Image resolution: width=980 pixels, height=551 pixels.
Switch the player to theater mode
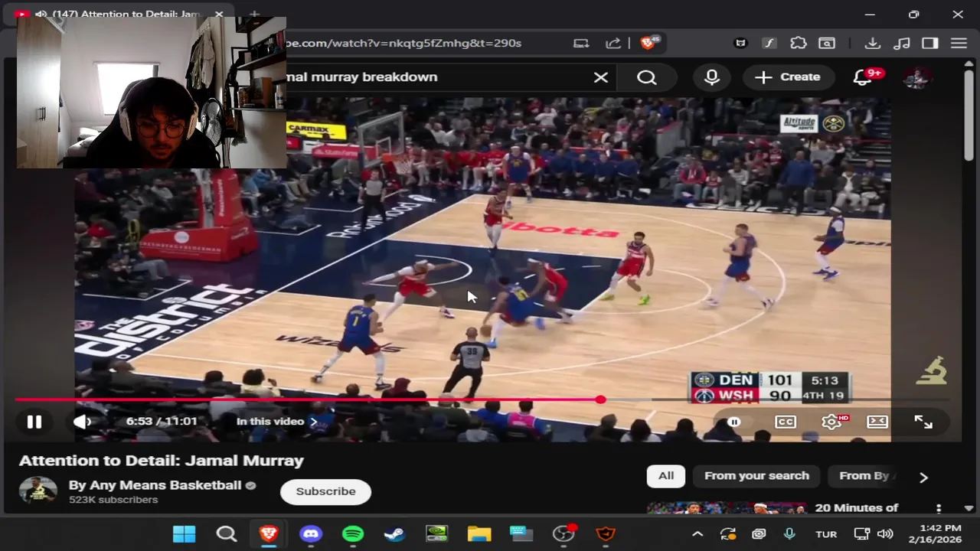pyautogui.click(x=877, y=422)
